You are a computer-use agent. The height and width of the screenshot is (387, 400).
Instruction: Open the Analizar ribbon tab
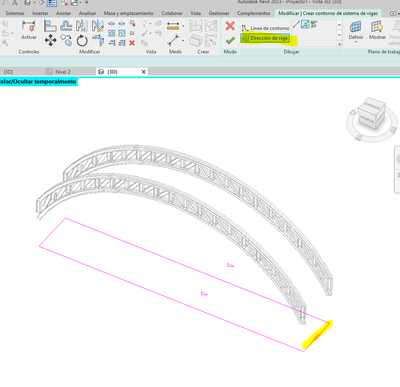tap(87, 13)
